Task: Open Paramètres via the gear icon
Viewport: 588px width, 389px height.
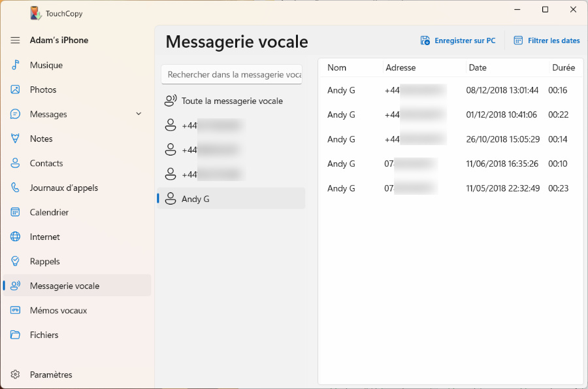Action: (x=14, y=374)
